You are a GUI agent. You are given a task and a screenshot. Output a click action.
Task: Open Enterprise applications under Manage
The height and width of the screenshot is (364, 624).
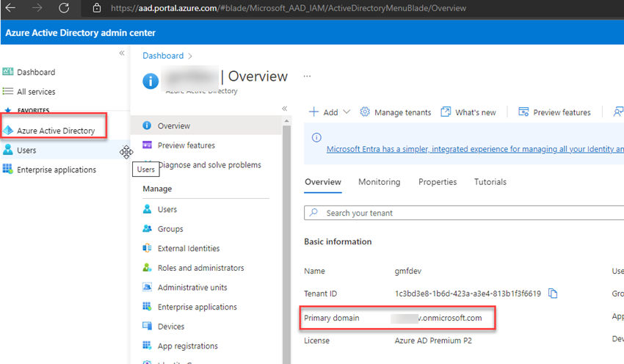197,307
